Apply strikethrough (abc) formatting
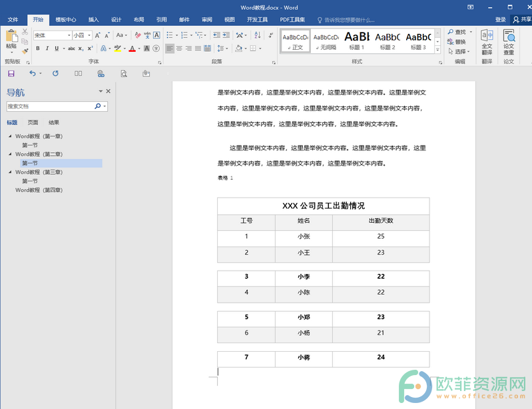The image size is (532, 409). coord(71,49)
